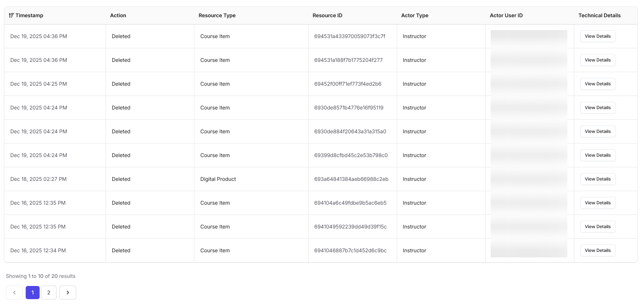Open page 2 of results
Viewport: 644px width, 305px height.
(49, 293)
